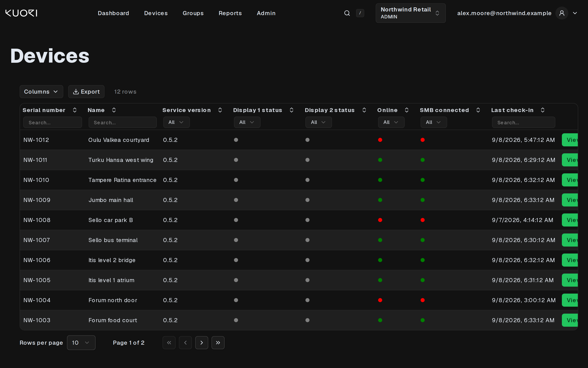The width and height of the screenshot is (588, 368).
Task: Sort by Serial number column
Action: 75,110
